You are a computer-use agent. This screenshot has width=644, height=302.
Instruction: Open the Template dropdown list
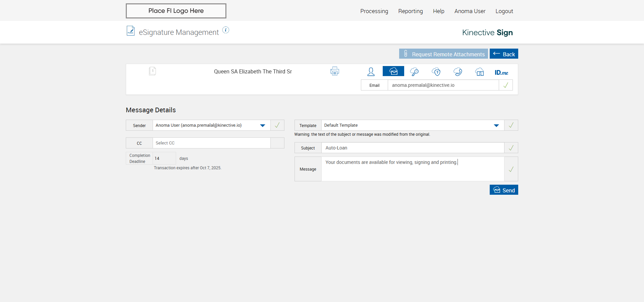496,125
